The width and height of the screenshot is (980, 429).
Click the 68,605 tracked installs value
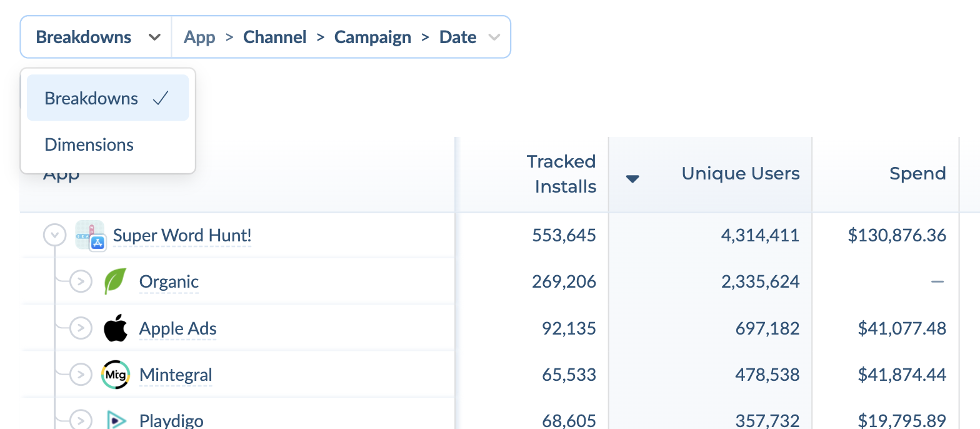[569, 420]
